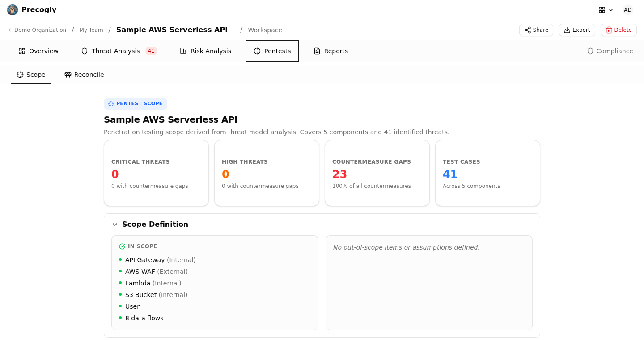Select the User scope item
644x340 pixels.
click(132, 306)
